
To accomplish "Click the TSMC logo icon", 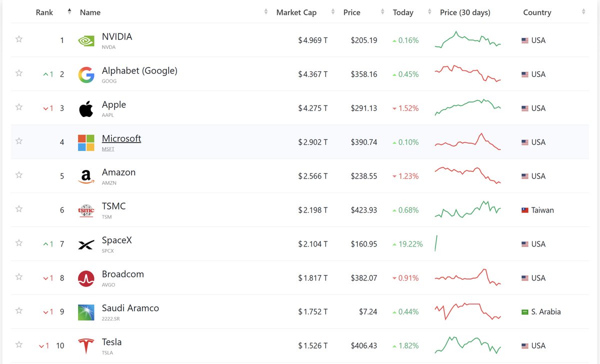I will click(x=86, y=210).
